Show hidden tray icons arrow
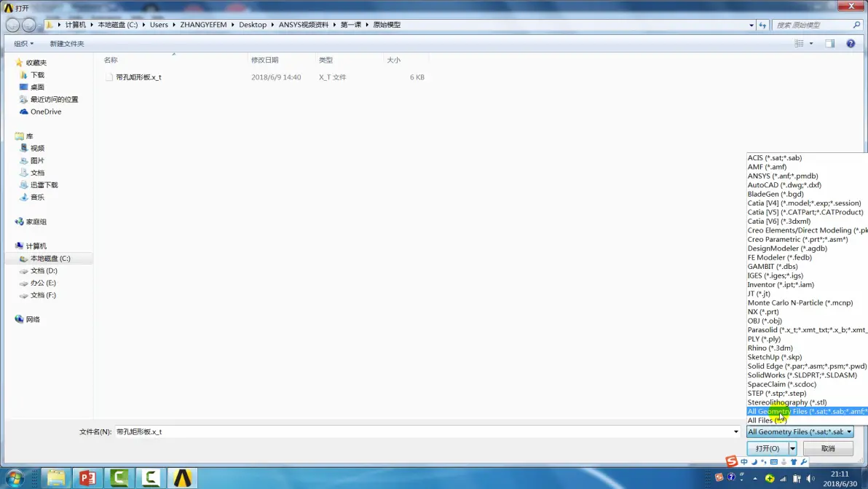This screenshot has height=489, width=868. (755, 478)
